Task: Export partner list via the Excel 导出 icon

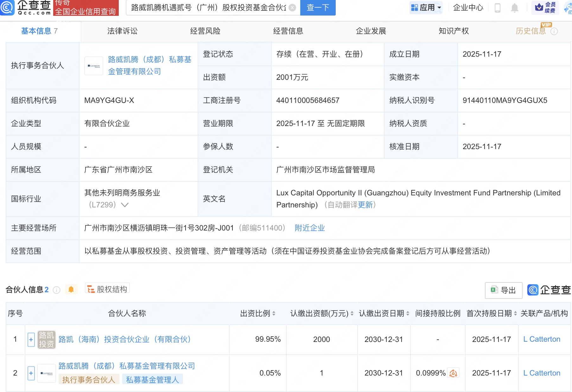Action: click(503, 290)
